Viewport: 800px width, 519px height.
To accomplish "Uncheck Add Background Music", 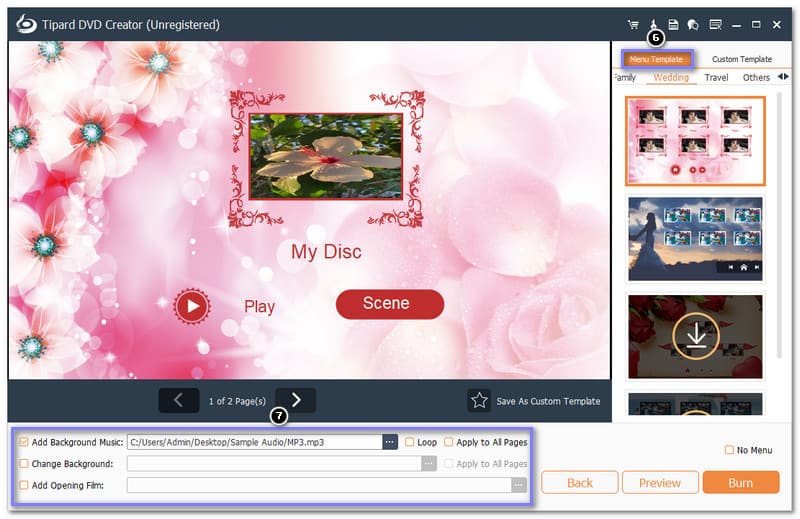I will (23, 442).
